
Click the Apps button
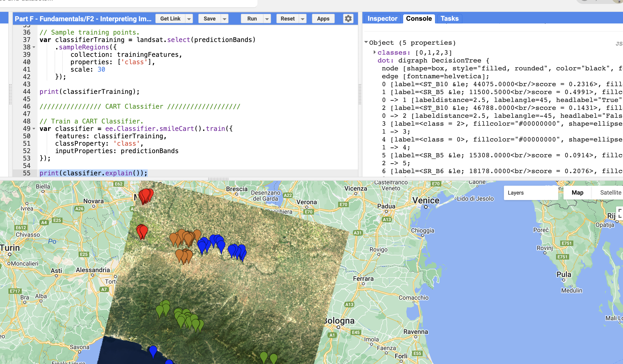[323, 19]
